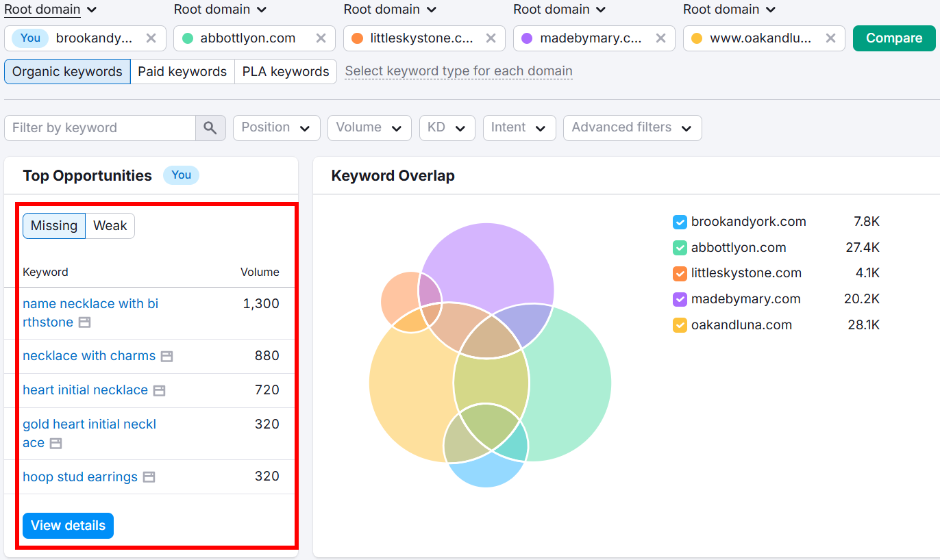Click the yellow dot beside www.oakandluna domain
This screenshot has width=940, height=560.
point(697,38)
